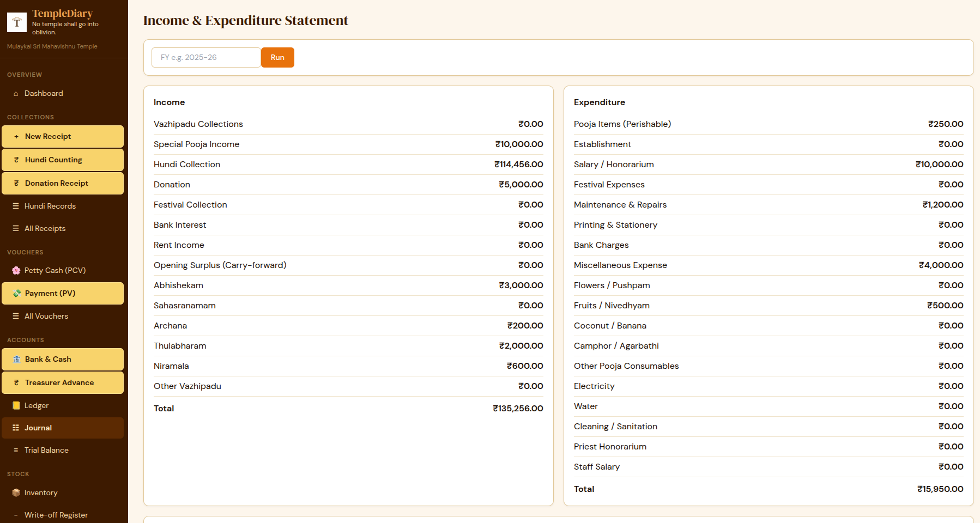Select Payment (PV) voucher entry
Image resolution: width=980 pixels, height=523 pixels.
coord(63,293)
